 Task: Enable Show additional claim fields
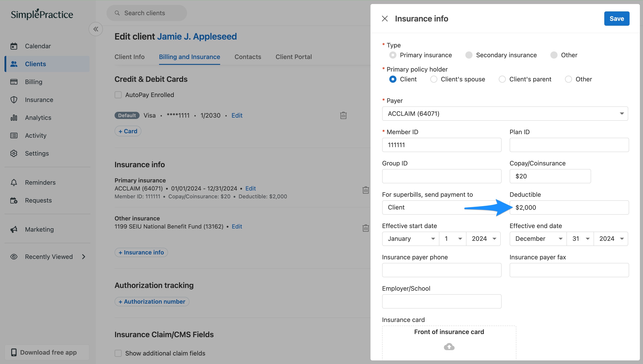[118, 353]
